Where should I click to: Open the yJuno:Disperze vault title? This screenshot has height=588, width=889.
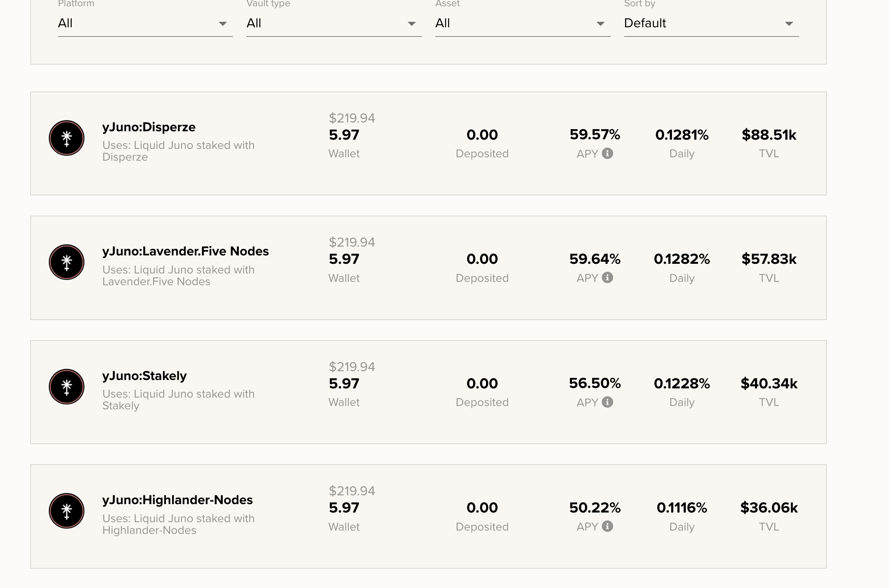[149, 127]
